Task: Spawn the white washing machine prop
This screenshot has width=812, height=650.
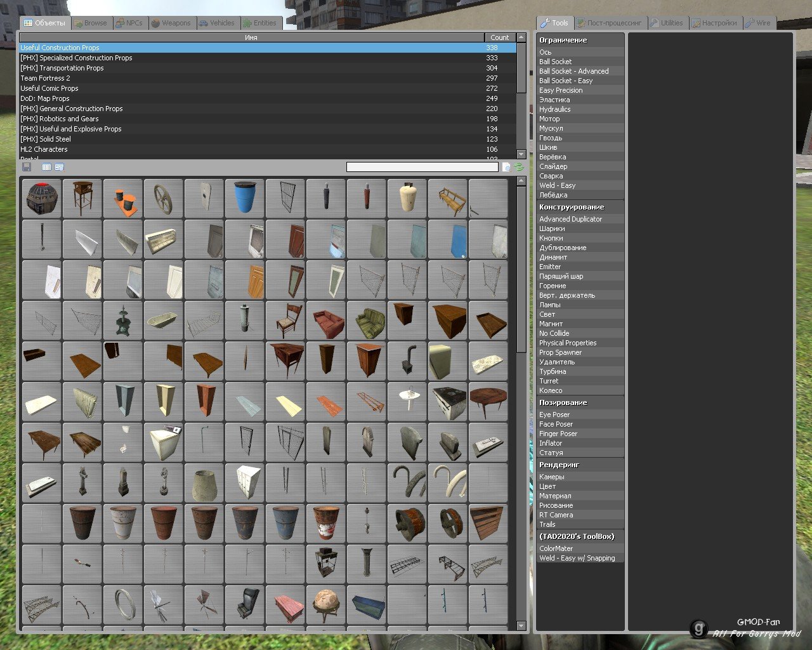Action: tap(163, 442)
